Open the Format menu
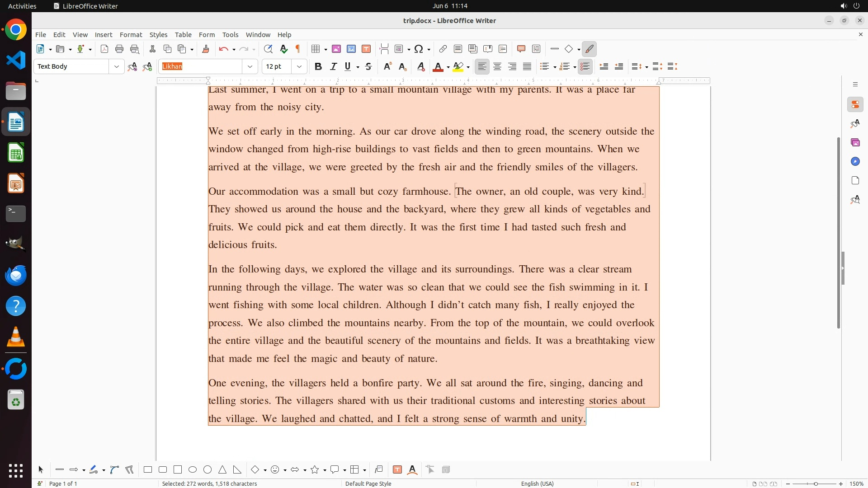The image size is (868, 488). pyautogui.click(x=131, y=35)
